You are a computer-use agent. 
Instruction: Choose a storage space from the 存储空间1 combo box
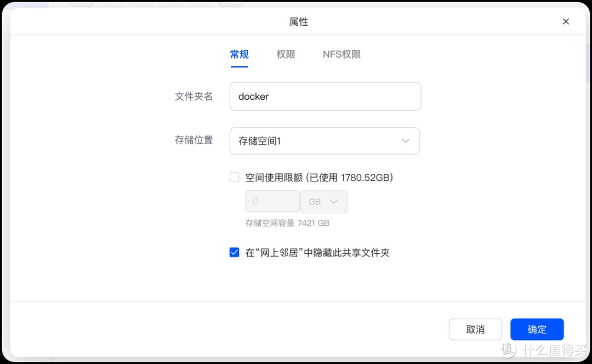325,141
